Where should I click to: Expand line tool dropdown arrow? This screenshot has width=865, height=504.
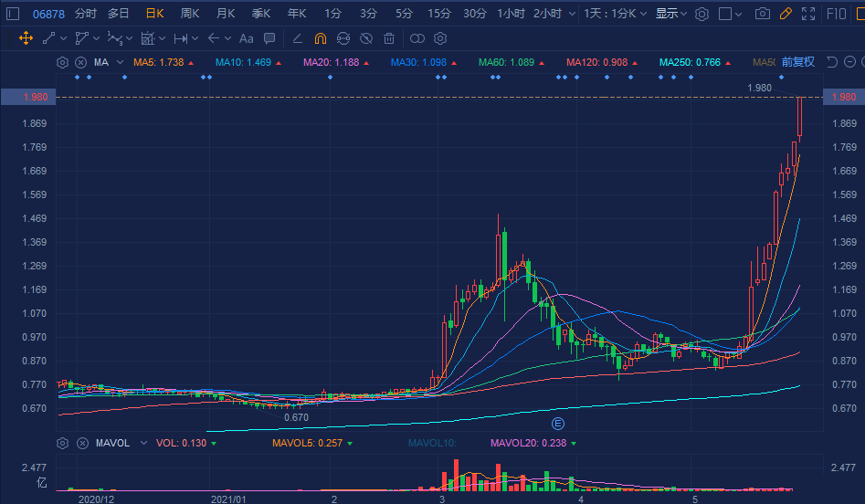63,38
